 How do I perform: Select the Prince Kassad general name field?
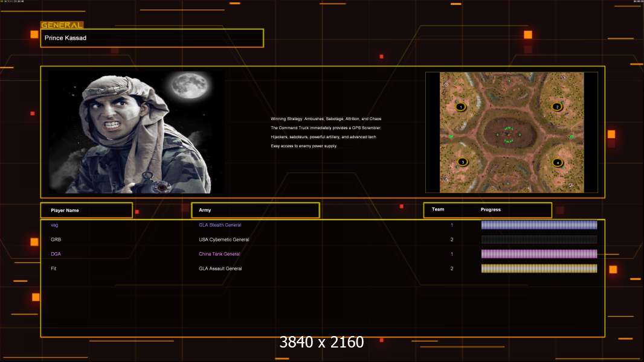pos(152,38)
